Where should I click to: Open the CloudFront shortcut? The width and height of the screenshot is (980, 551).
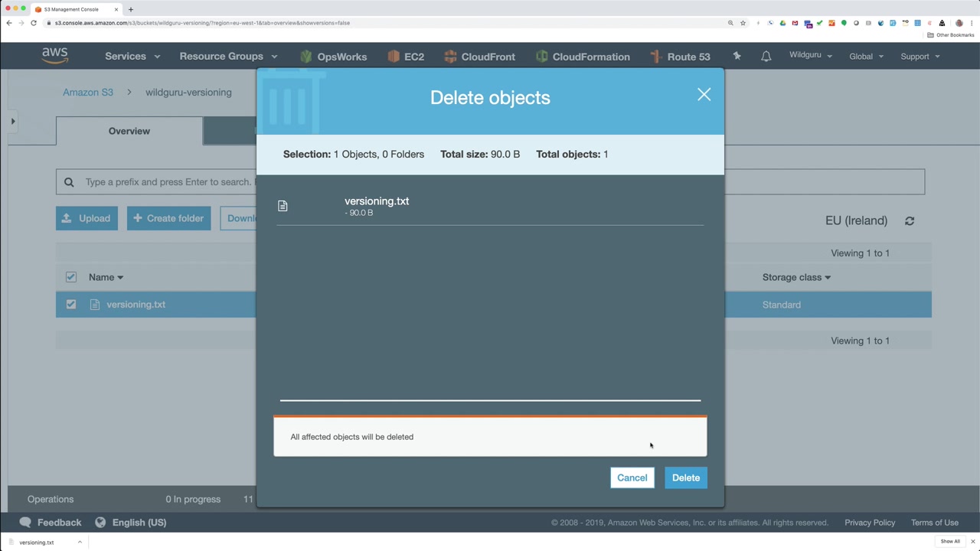[x=480, y=57]
